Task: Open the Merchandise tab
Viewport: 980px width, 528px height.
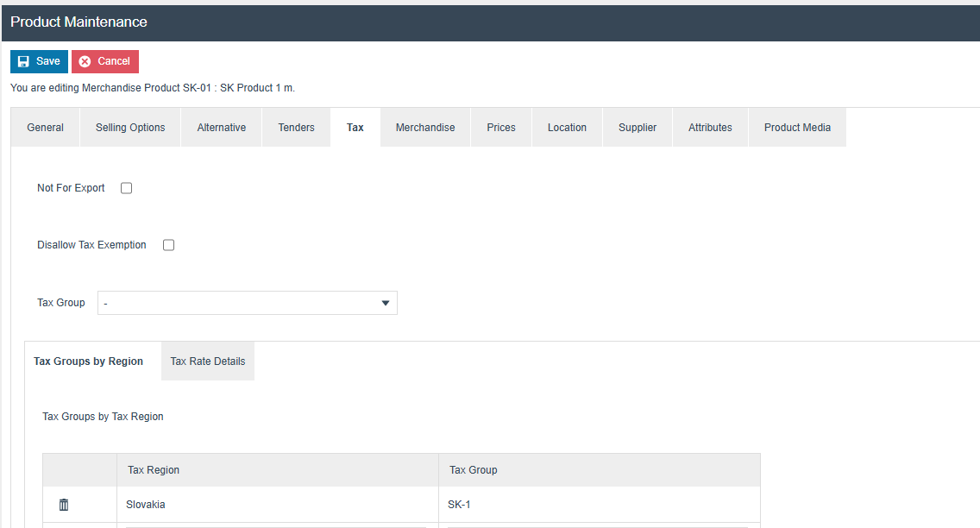Action: [x=425, y=128]
